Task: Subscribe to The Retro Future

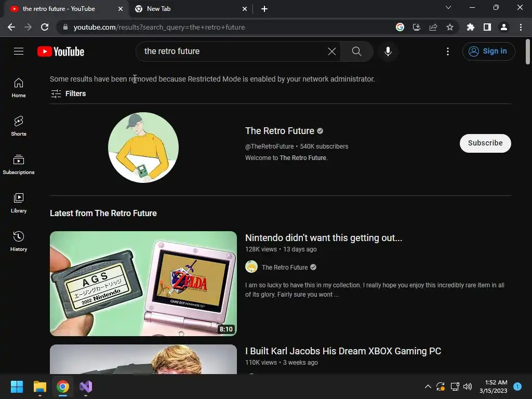Action: coord(485,143)
